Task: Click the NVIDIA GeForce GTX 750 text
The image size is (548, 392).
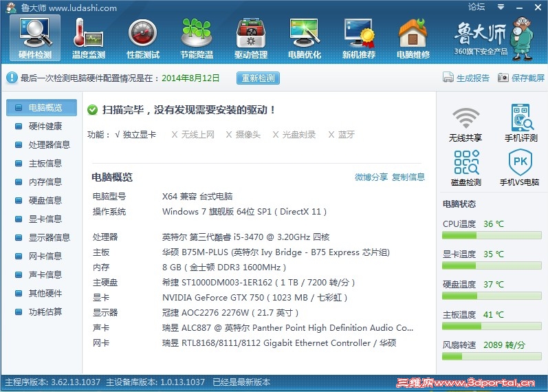Action: (x=255, y=298)
